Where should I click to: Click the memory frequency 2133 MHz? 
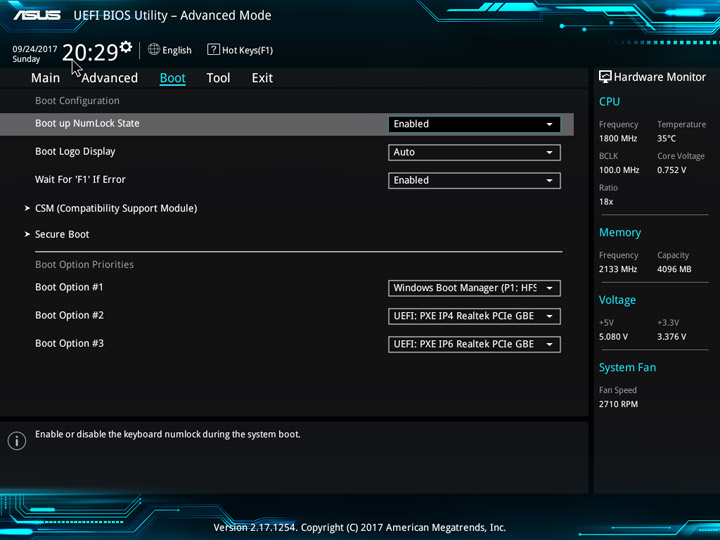click(x=618, y=269)
